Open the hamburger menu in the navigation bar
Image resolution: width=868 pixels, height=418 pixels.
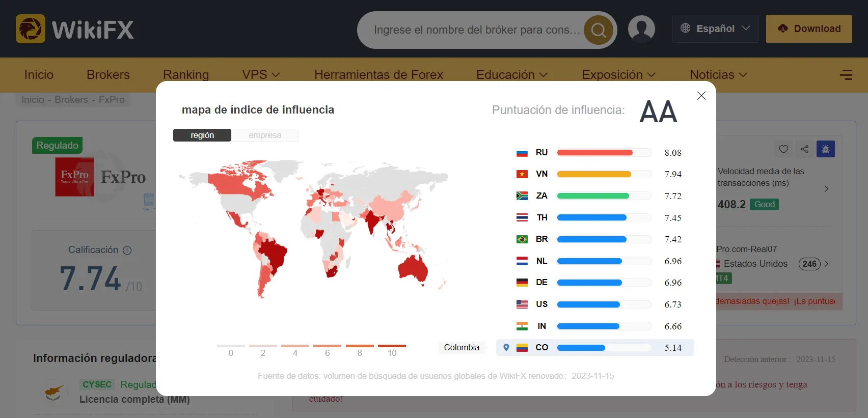click(x=846, y=75)
